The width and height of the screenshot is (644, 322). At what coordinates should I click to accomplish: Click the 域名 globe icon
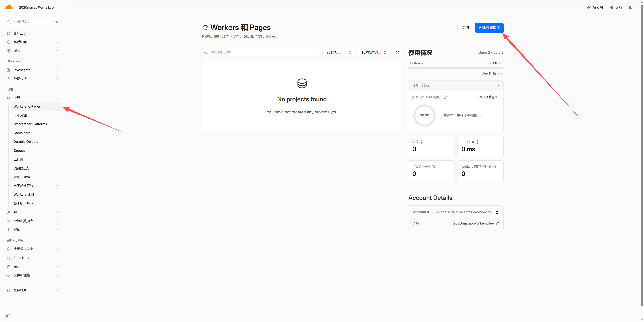coord(9,51)
